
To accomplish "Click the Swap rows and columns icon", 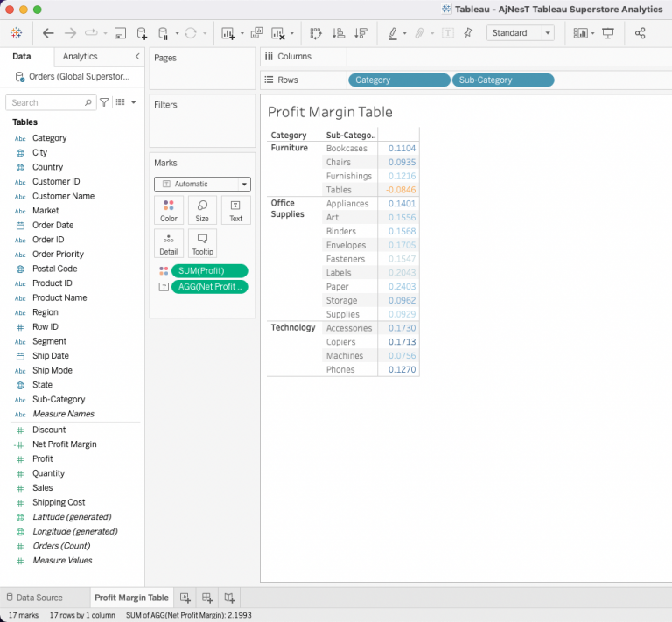I will click(316, 33).
